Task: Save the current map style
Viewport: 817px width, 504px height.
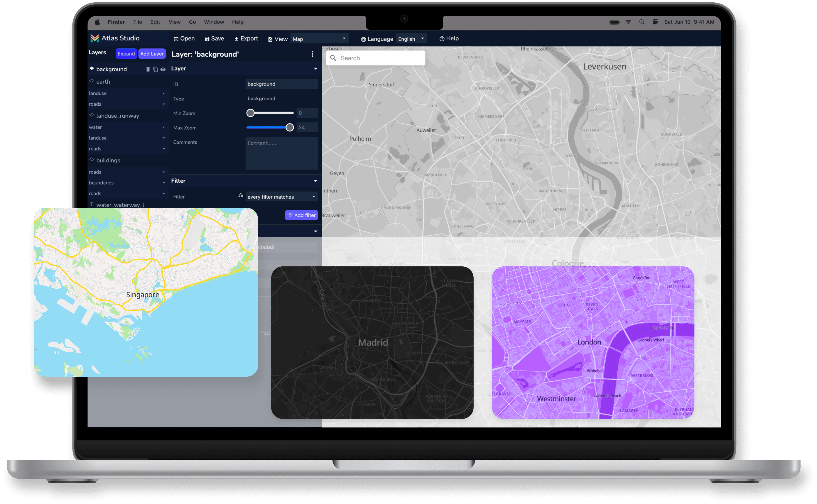Action: [x=214, y=38]
